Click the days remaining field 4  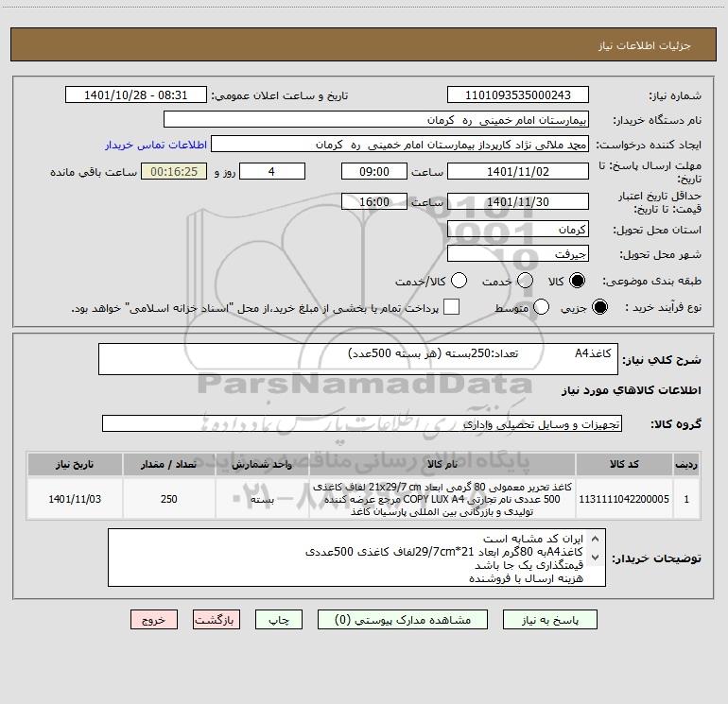point(272,171)
